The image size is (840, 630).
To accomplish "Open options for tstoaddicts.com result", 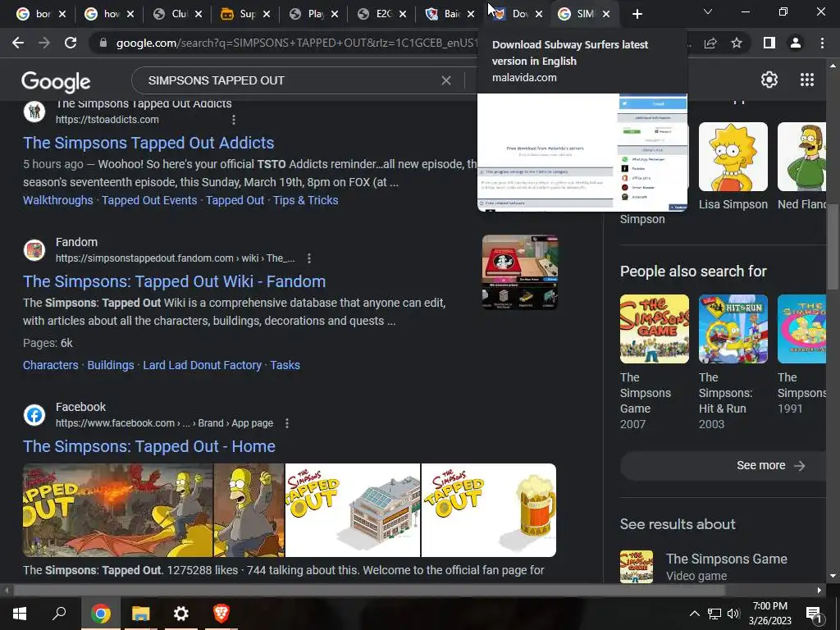I will 233,120.
